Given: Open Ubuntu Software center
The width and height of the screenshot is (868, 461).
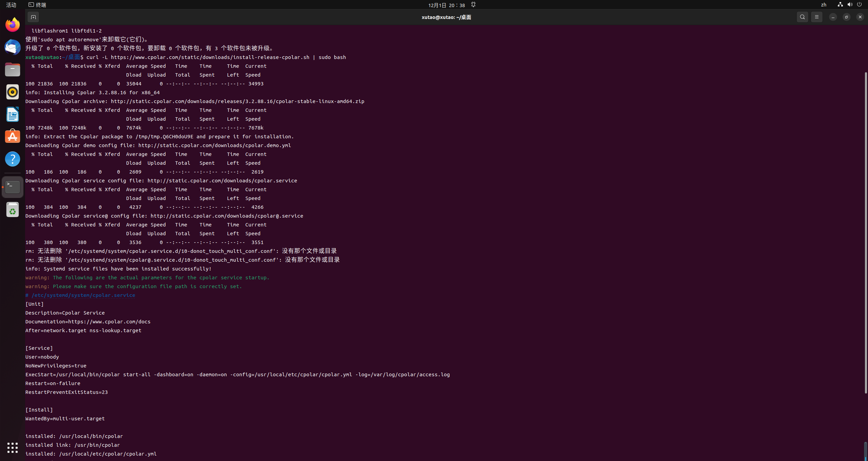Looking at the screenshot, I should pyautogui.click(x=13, y=137).
